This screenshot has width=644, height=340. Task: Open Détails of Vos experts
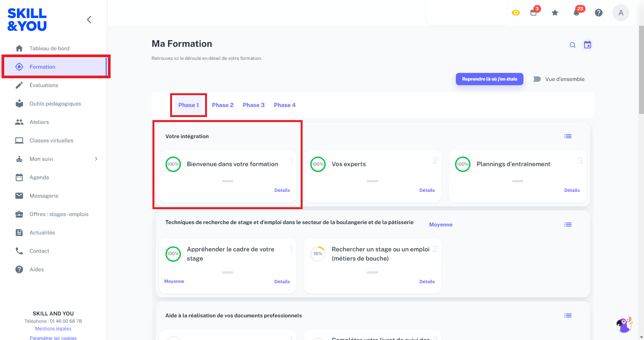tap(427, 190)
